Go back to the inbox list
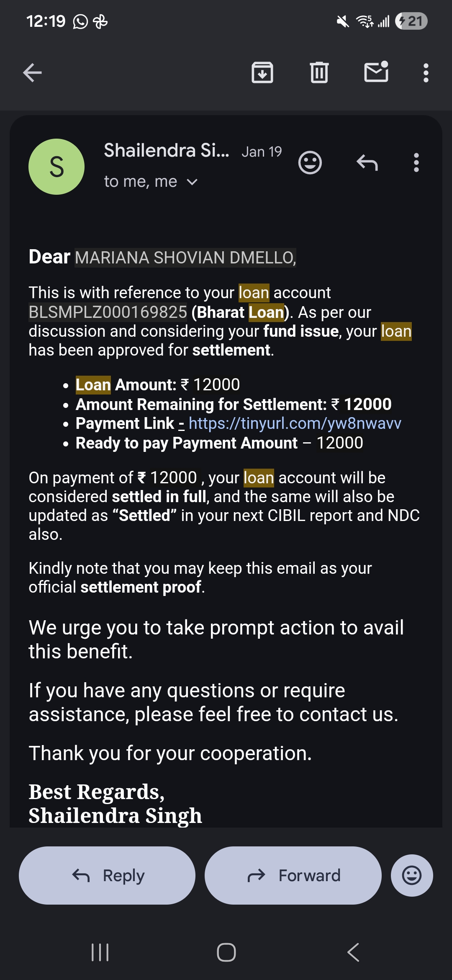 (x=32, y=73)
